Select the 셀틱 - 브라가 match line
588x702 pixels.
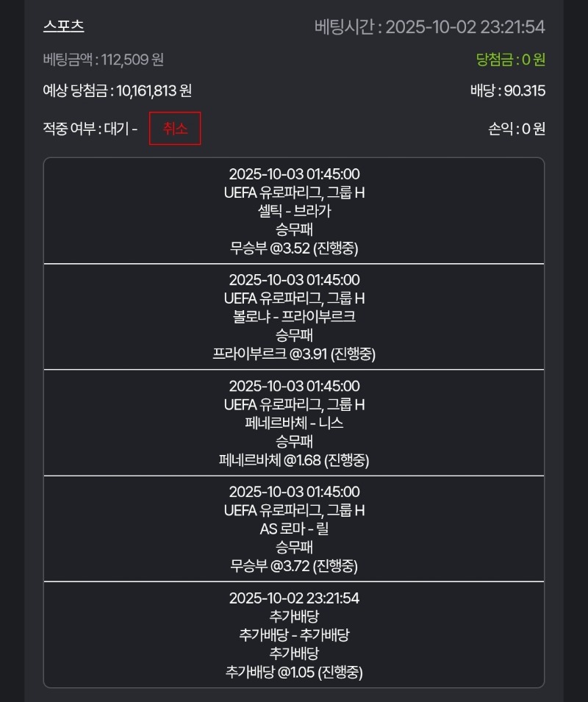click(x=294, y=211)
